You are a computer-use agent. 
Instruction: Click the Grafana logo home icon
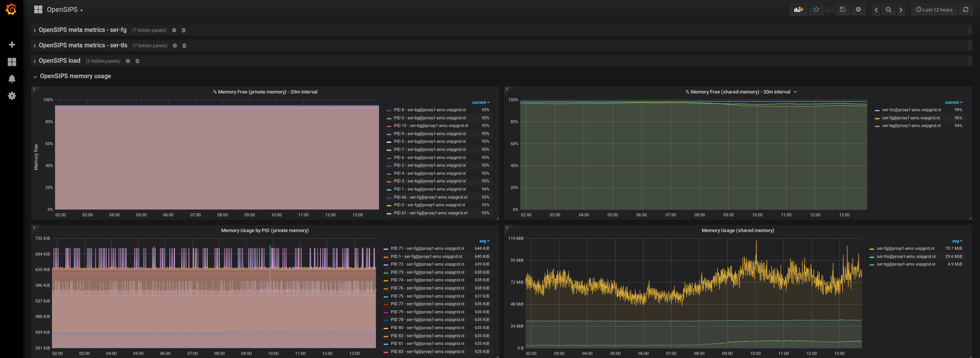click(x=11, y=9)
